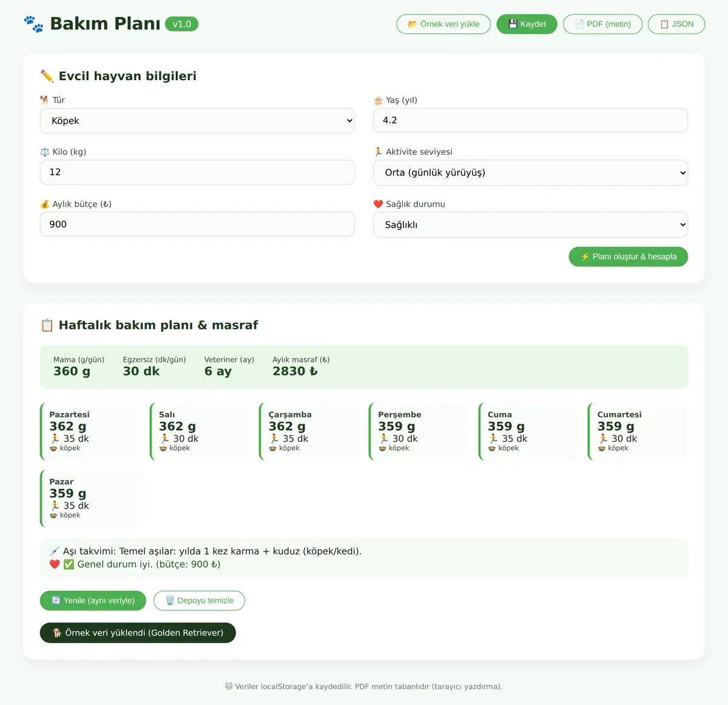Click the cake icon next to Yaş label
The image size is (728, 705).
pyautogui.click(x=378, y=100)
